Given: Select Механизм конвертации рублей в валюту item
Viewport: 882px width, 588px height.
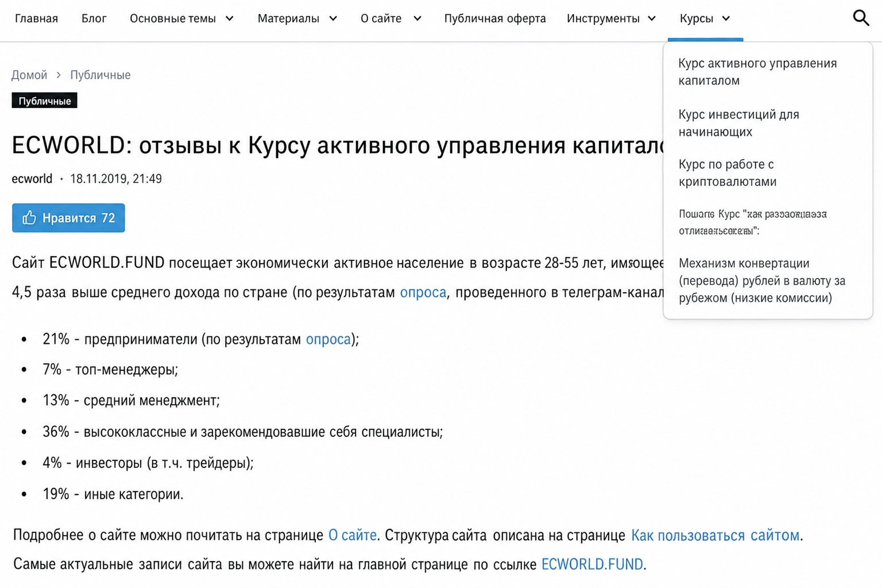Looking at the screenshot, I should [762, 280].
